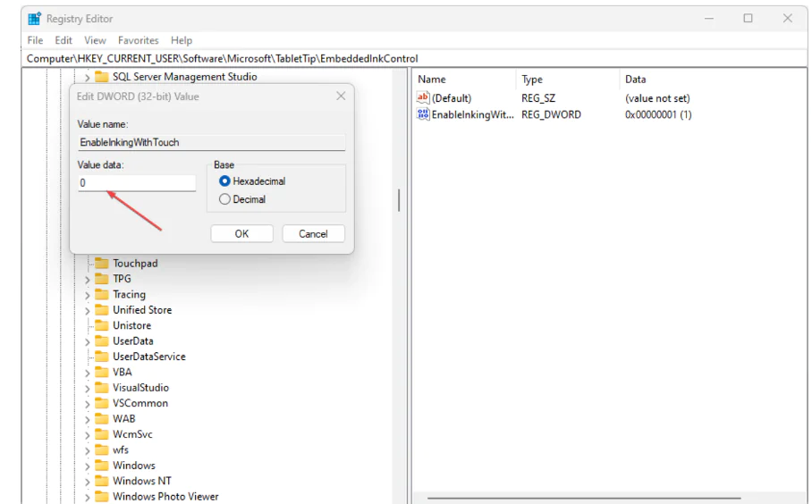Expand the Windows NT registry key
The width and height of the screenshot is (812, 504).
point(87,482)
